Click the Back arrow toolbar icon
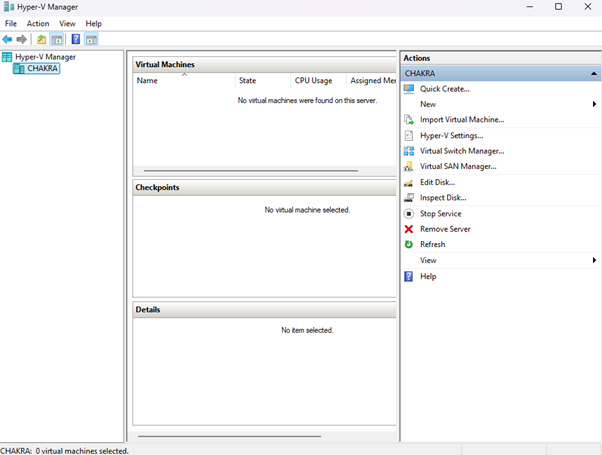 click(x=8, y=39)
